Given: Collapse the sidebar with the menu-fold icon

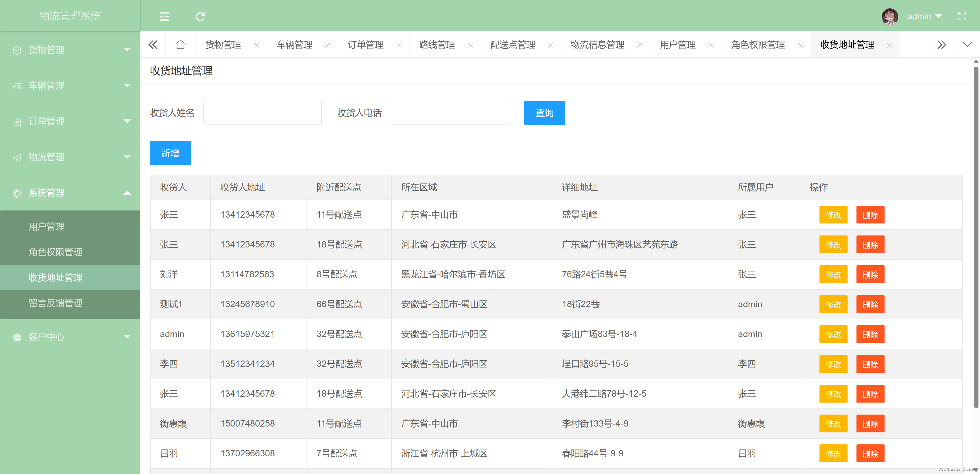Looking at the screenshot, I should pyautogui.click(x=164, y=16).
